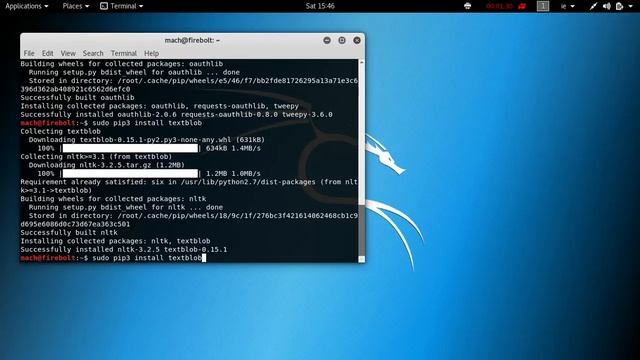Click 'Downloading textblob-0.15.1-py2.py3-none-any.whl' line
Viewport: 640px width, 360px height.
(147, 140)
